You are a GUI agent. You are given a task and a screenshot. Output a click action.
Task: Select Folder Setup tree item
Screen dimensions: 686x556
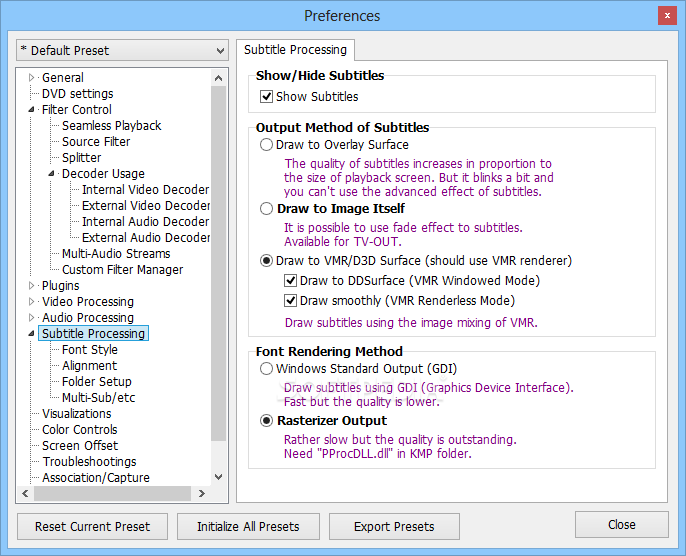point(97,381)
